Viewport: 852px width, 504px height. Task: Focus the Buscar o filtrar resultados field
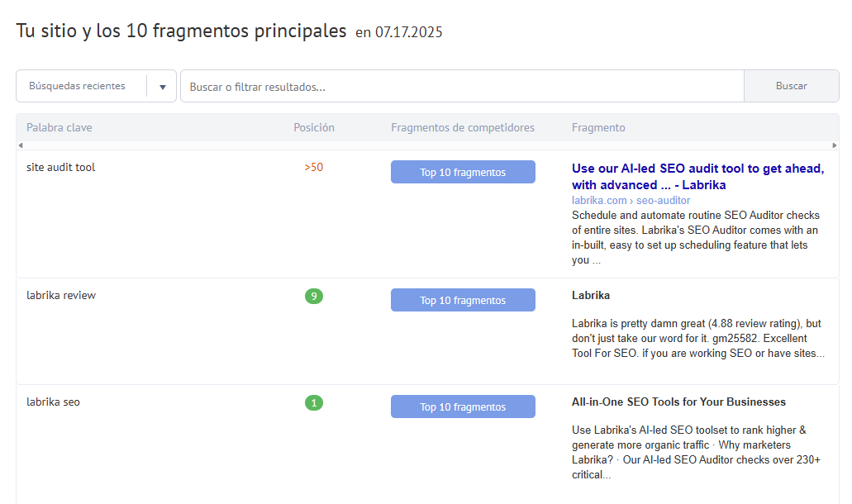(x=462, y=86)
